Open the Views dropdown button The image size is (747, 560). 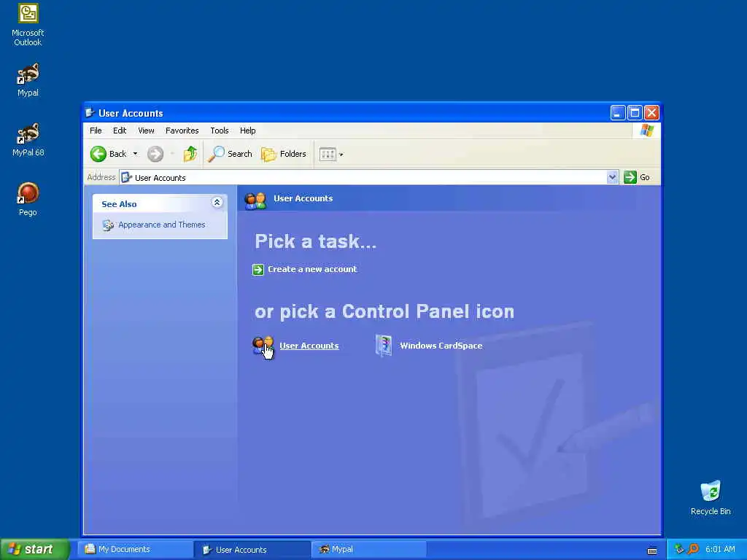(x=331, y=155)
